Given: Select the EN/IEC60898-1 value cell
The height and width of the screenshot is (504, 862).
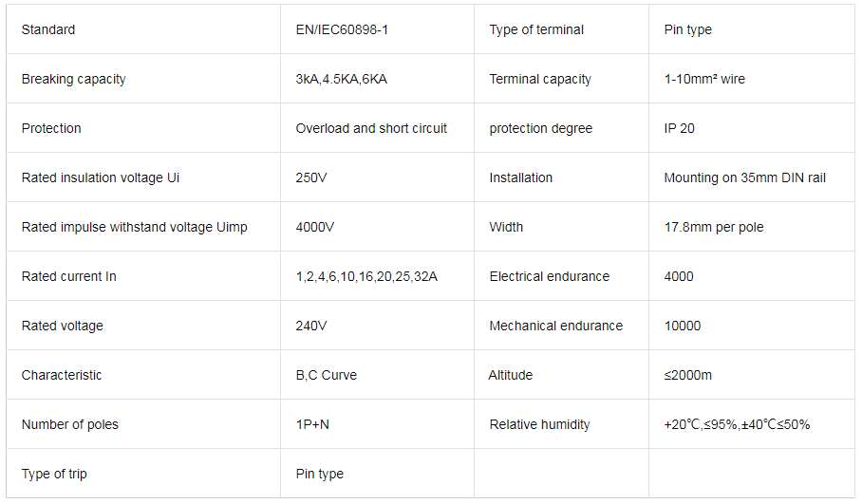Looking at the screenshot, I should pos(377,29).
